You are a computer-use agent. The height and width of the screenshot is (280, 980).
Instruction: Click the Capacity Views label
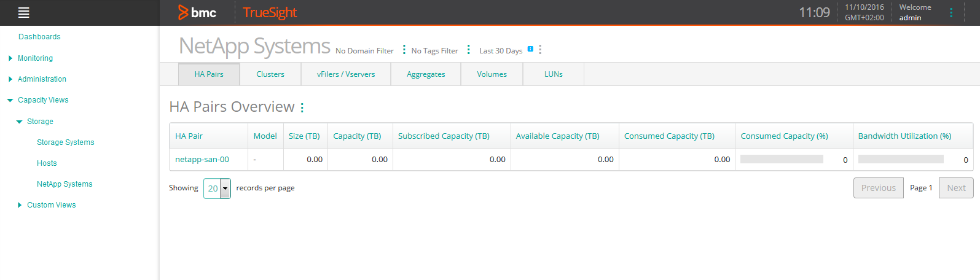coord(43,100)
